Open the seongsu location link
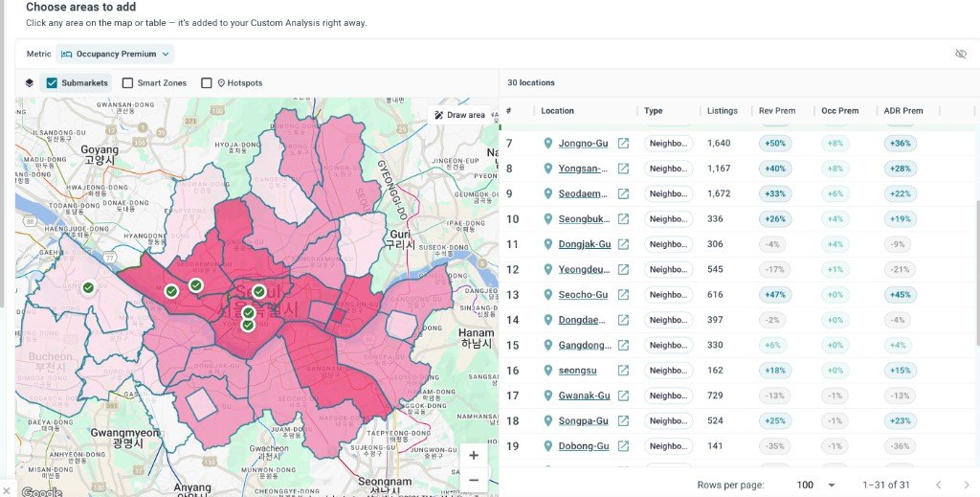This screenshot has height=497, width=980. (x=577, y=370)
